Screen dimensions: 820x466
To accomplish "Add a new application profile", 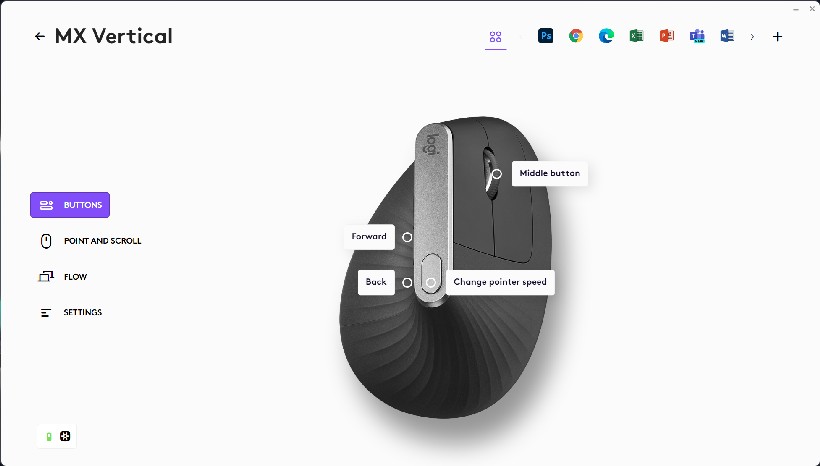I will pyautogui.click(x=778, y=37).
